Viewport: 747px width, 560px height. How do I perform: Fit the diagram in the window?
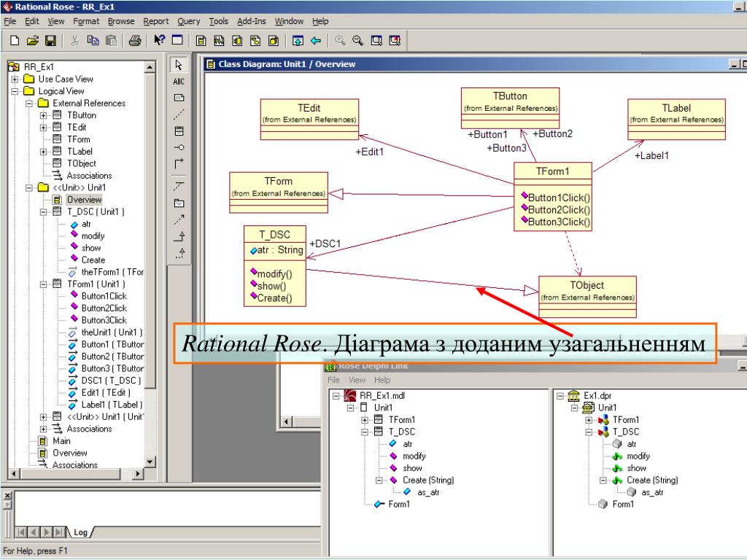[376, 41]
